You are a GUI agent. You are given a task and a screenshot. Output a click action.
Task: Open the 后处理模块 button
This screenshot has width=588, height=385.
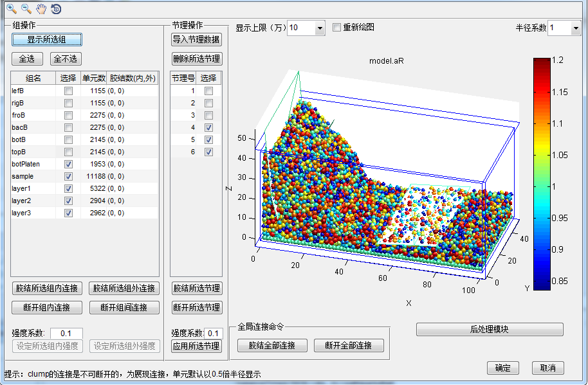click(489, 329)
